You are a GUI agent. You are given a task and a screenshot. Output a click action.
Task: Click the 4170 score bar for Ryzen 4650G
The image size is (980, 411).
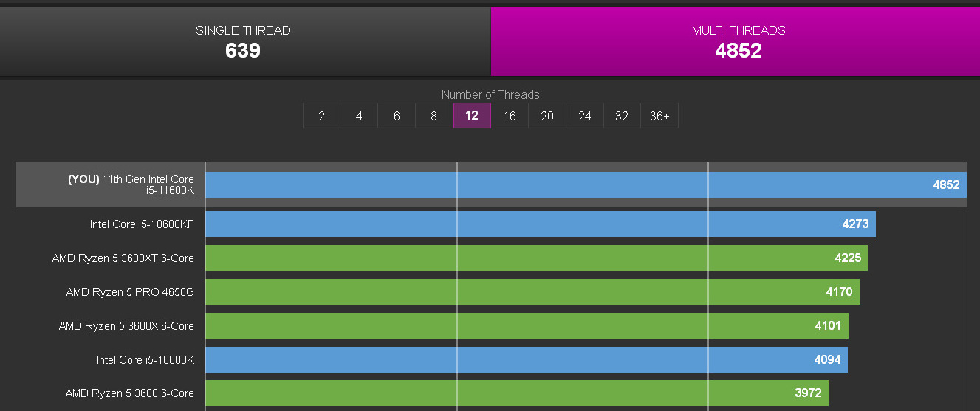(532, 292)
